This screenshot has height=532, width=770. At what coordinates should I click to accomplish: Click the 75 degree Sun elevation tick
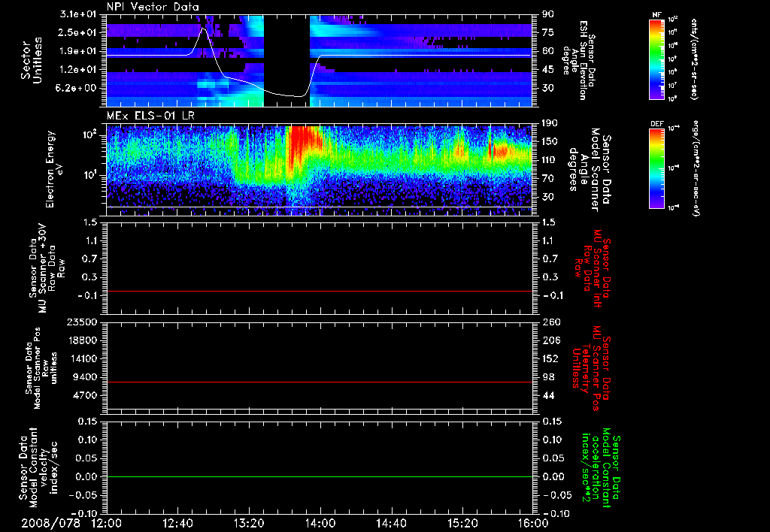548,32
